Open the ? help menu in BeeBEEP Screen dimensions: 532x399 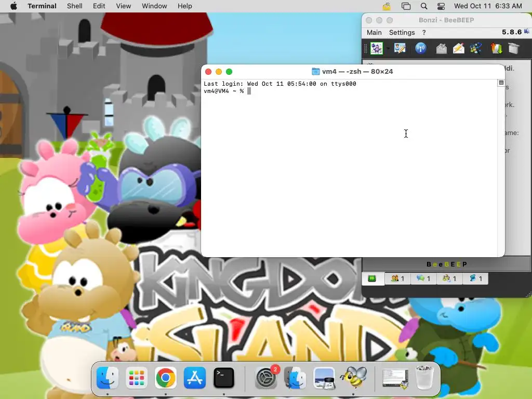coord(424,33)
